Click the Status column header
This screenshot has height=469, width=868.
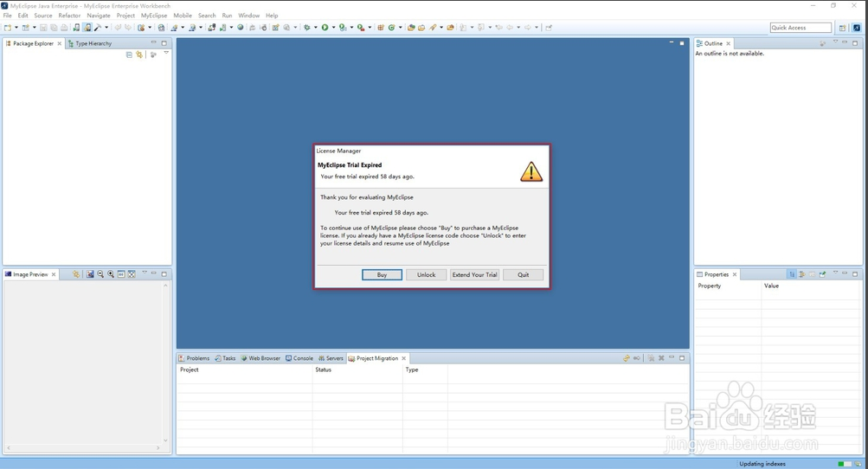tap(357, 369)
